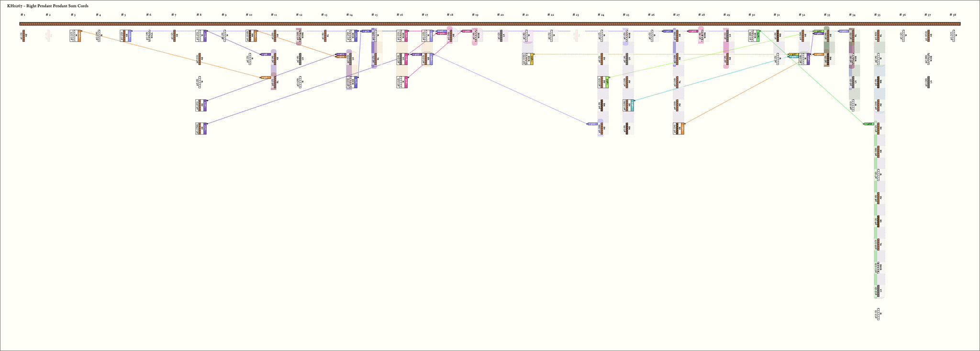
Task: Select the p4 (45) cord box in column #8
Action: point(201,105)
